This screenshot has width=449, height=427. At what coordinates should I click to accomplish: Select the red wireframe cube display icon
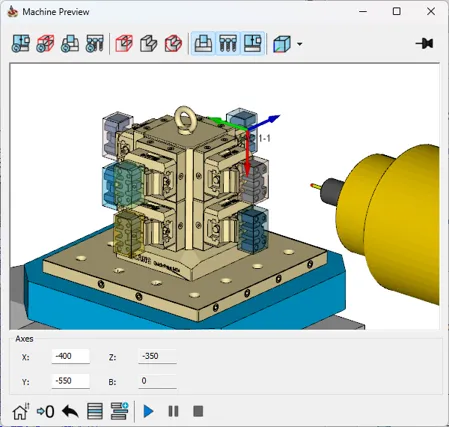124,43
